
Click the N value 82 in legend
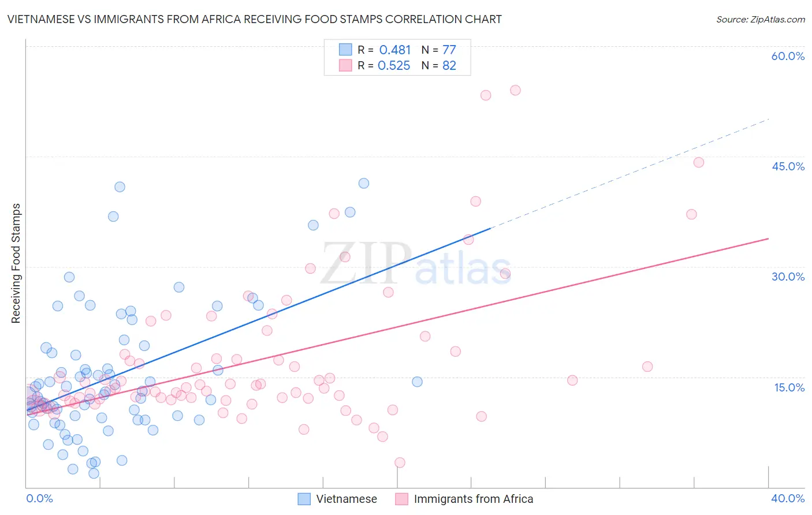(449, 65)
